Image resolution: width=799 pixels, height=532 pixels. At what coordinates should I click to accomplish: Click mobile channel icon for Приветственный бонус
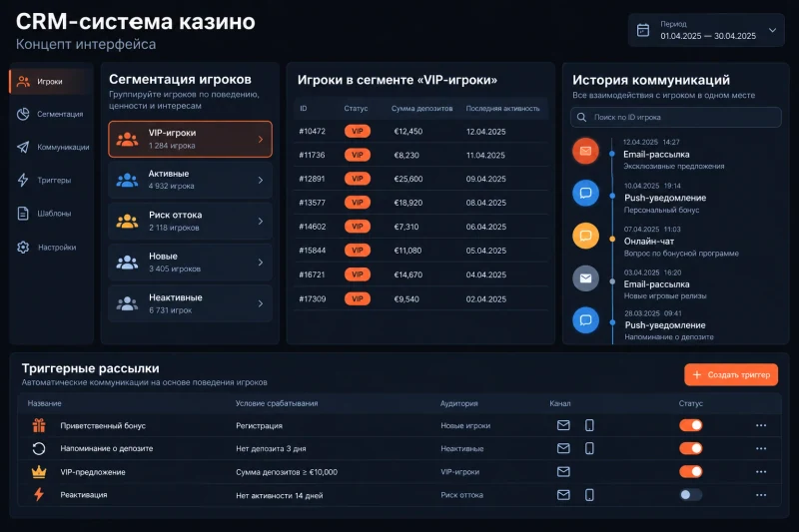[x=589, y=425]
